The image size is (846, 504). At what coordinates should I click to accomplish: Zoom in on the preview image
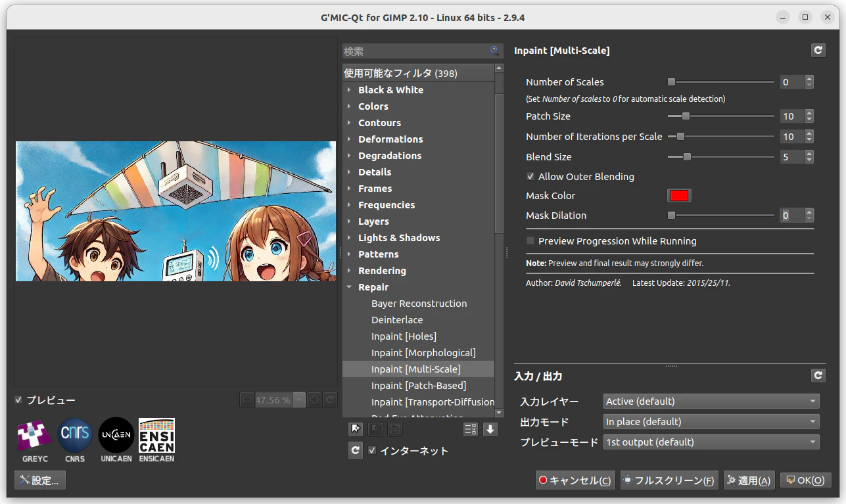tap(316, 400)
